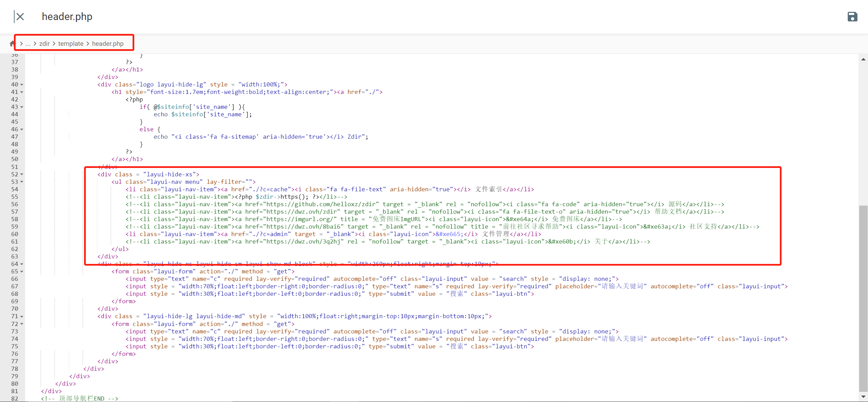This screenshot has width=868, height=402.
Task: Close the header.php editor
Action: click(20, 17)
